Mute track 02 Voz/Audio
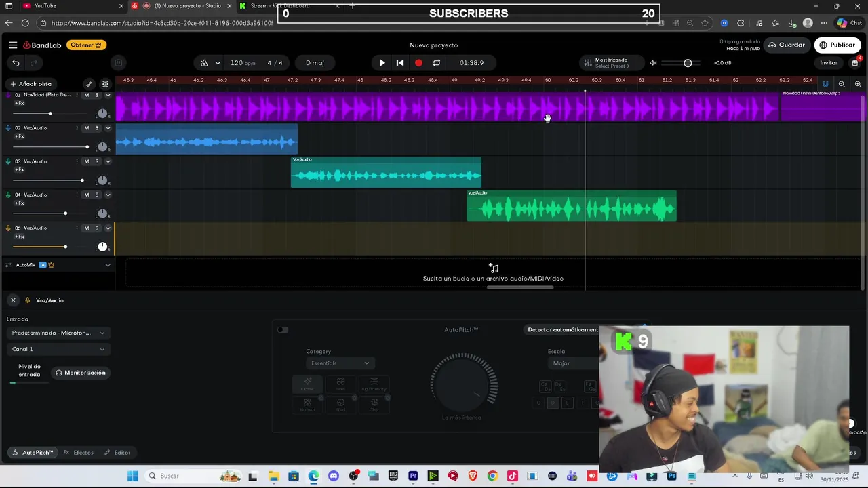868x488 pixels. 86,128
